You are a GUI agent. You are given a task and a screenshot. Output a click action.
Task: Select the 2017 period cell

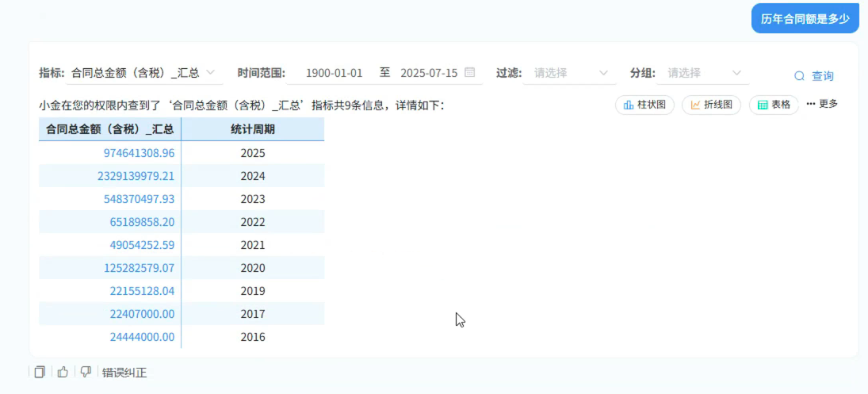[253, 314]
